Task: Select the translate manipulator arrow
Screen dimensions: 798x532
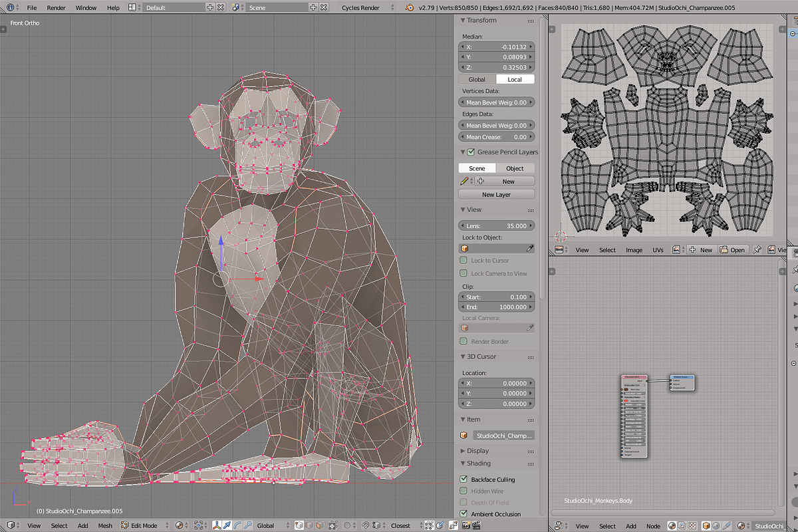Action: (x=227, y=525)
